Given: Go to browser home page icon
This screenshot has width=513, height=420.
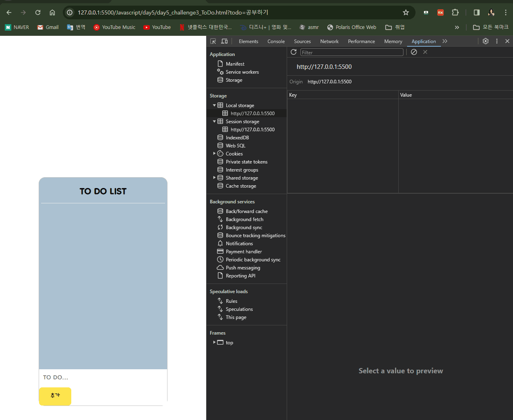Looking at the screenshot, I should click(52, 12).
